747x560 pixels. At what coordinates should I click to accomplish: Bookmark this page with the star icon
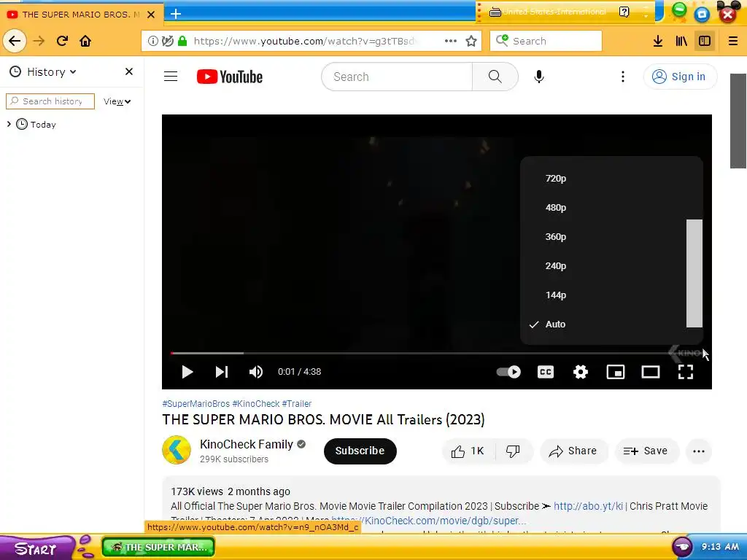click(x=471, y=41)
